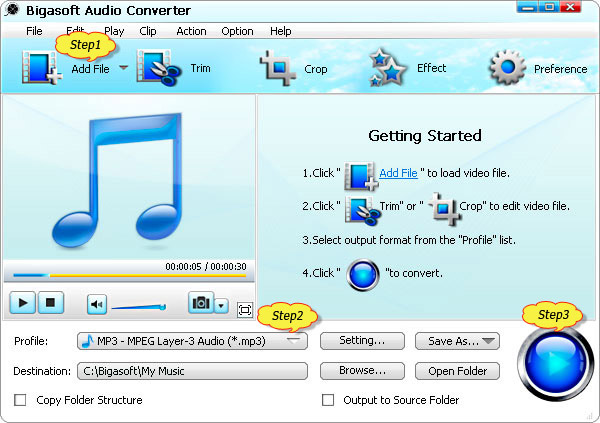The width and height of the screenshot is (600, 423).
Task: Click the Add File link in Getting Started
Action: [398, 173]
